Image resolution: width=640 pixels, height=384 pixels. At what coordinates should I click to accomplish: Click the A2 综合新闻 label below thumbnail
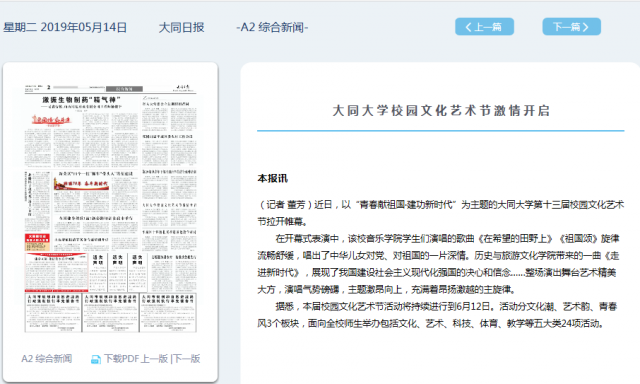click(47, 359)
